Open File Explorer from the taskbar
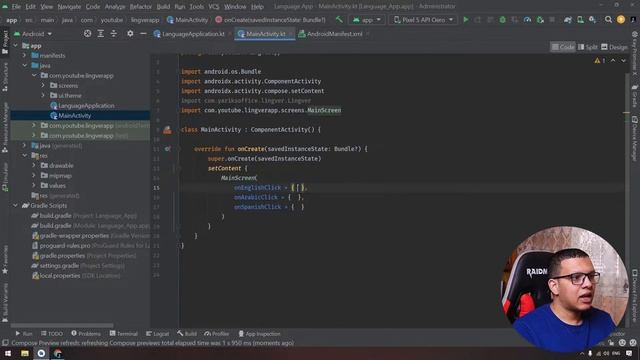The image size is (640, 360). click(x=25, y=353)
